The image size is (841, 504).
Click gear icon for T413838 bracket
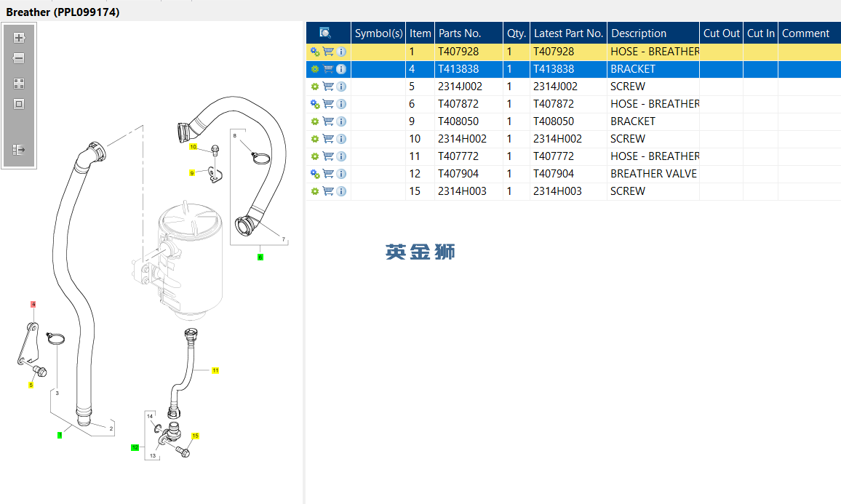coord(315,69)
